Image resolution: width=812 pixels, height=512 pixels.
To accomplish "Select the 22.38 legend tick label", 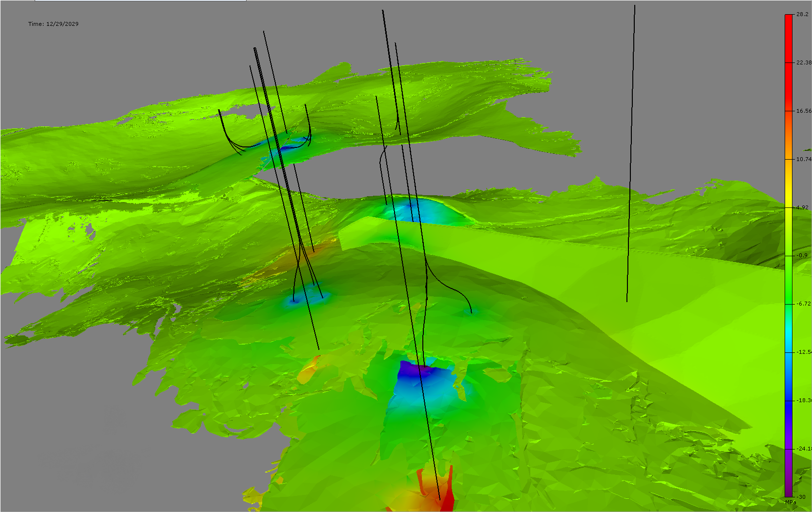I will [804, 63].
